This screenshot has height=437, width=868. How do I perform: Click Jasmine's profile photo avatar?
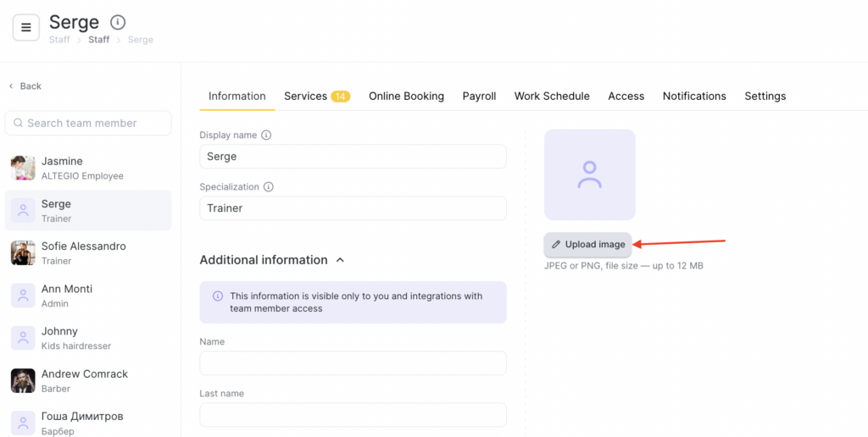[x=23, y=168]
